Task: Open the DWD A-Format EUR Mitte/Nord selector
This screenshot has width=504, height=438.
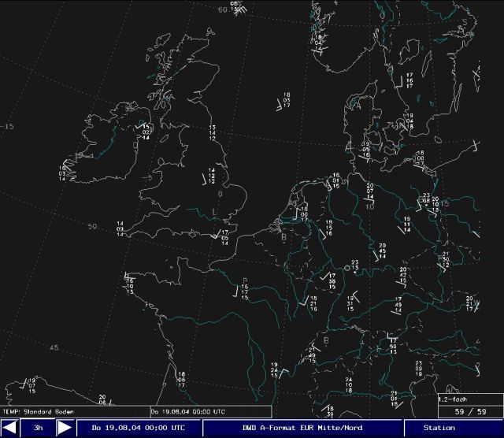Action: pos(302,428)
